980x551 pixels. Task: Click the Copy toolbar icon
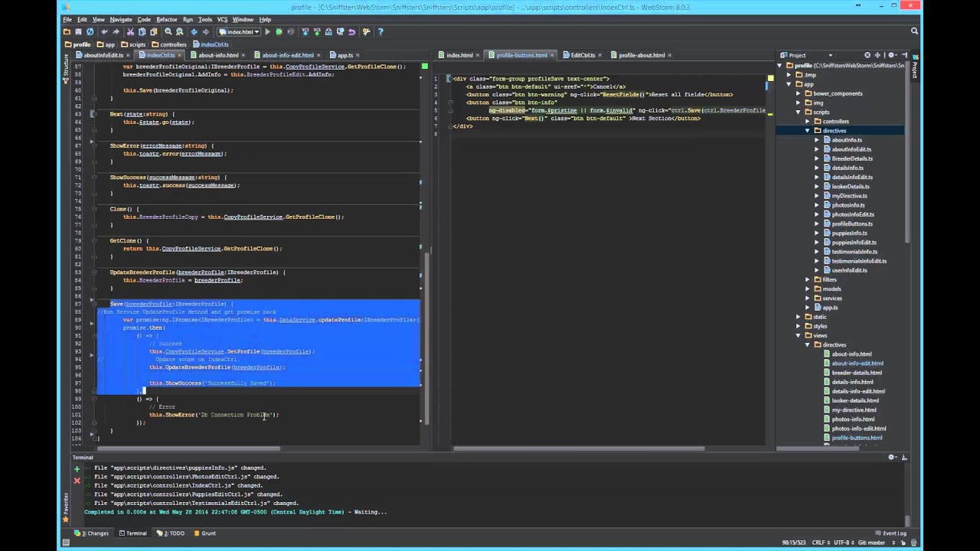pos(142,31)
